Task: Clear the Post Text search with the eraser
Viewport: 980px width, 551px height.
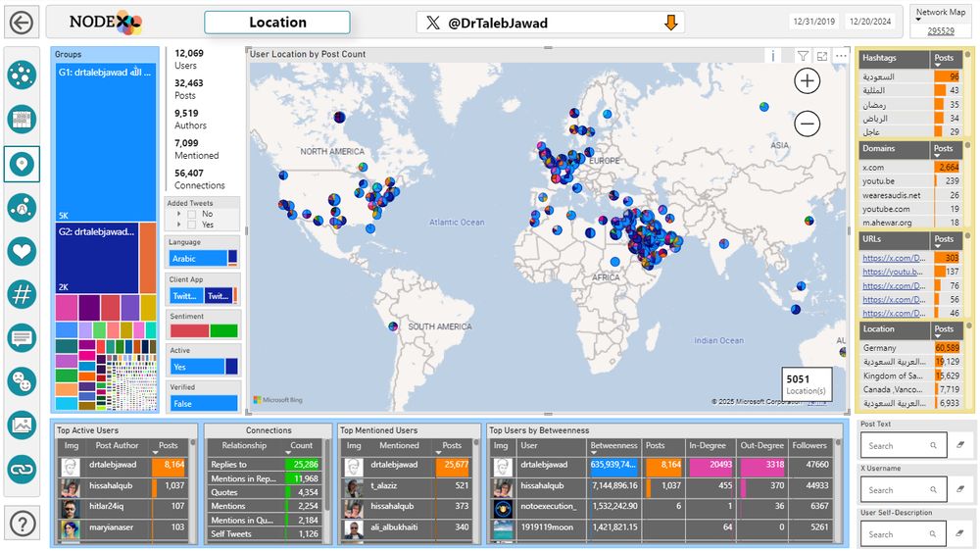Action: coord(960,445)
